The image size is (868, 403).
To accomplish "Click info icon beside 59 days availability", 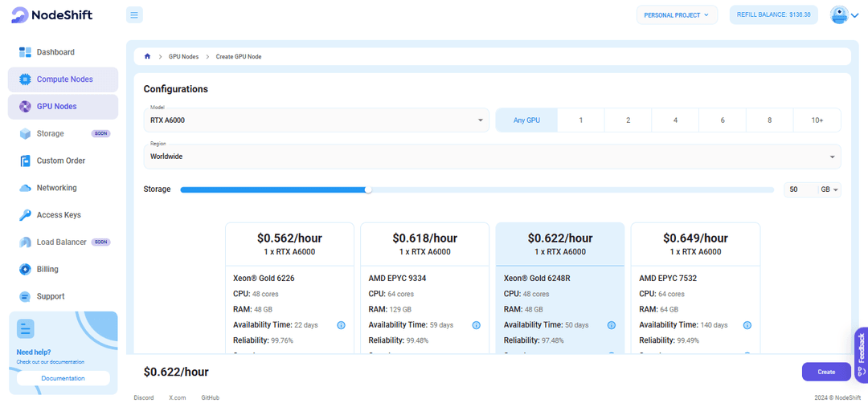I will (476, 325).
